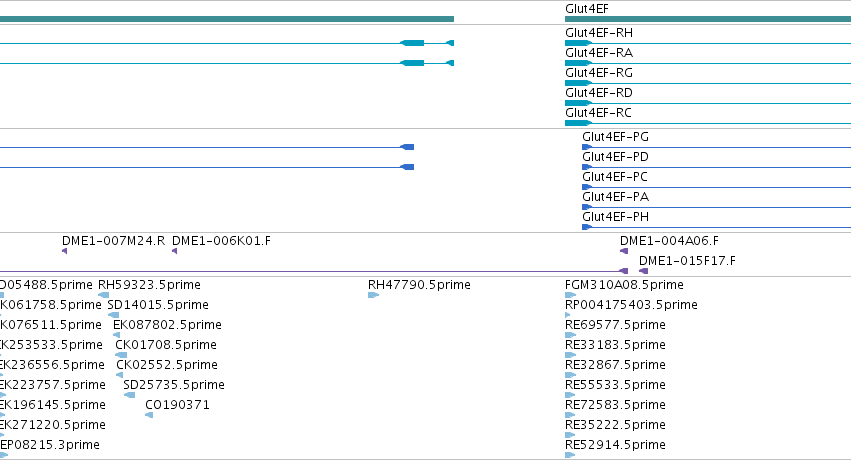Screen dimensions: 851x460
Task: Open EST EK087802.5prime
Action: point(167,325)
